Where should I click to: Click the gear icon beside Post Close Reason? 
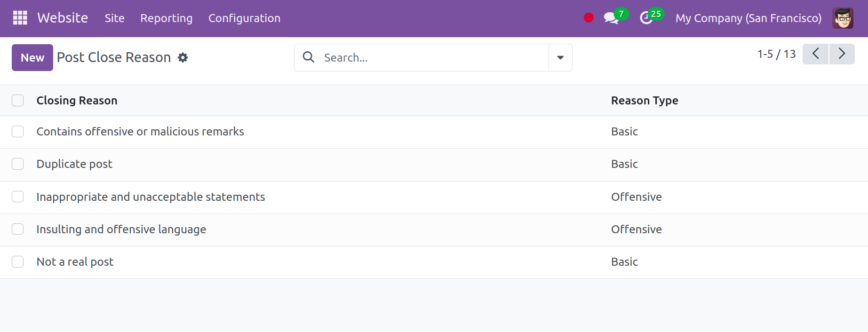point(183,57)
